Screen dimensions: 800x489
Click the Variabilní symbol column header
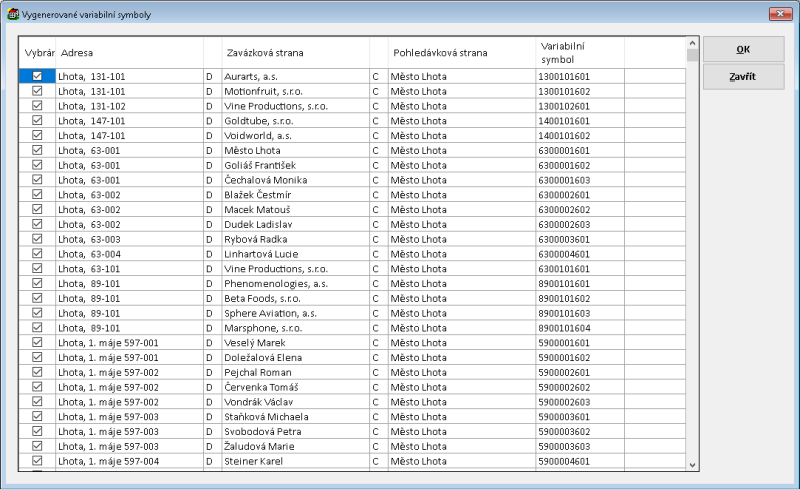tap(579, 52)
